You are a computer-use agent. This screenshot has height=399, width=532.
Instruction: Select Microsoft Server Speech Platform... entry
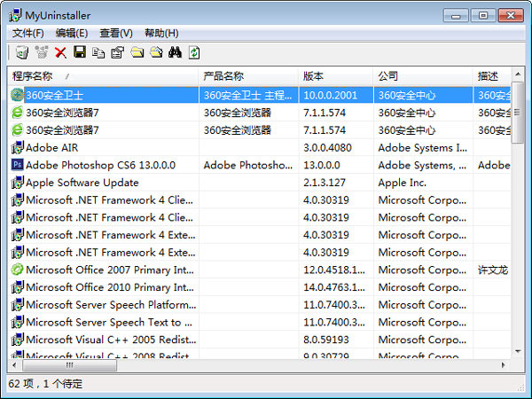[x=111, y=305]
